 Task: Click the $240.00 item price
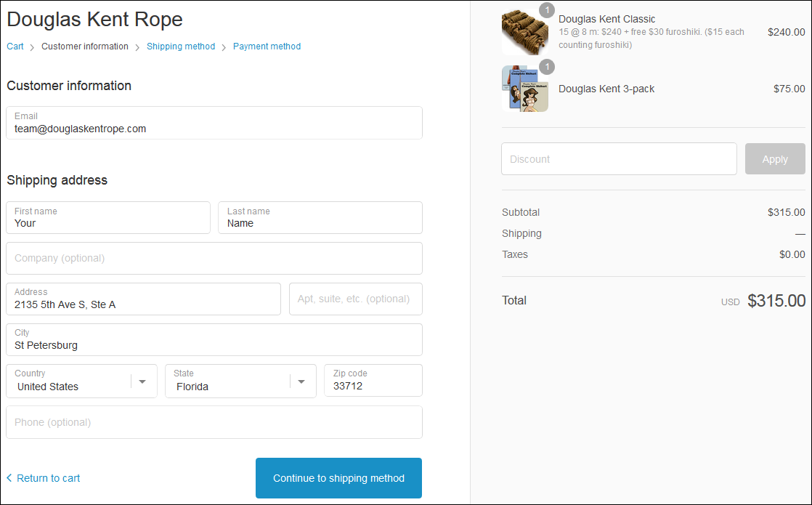pos(786,32)
